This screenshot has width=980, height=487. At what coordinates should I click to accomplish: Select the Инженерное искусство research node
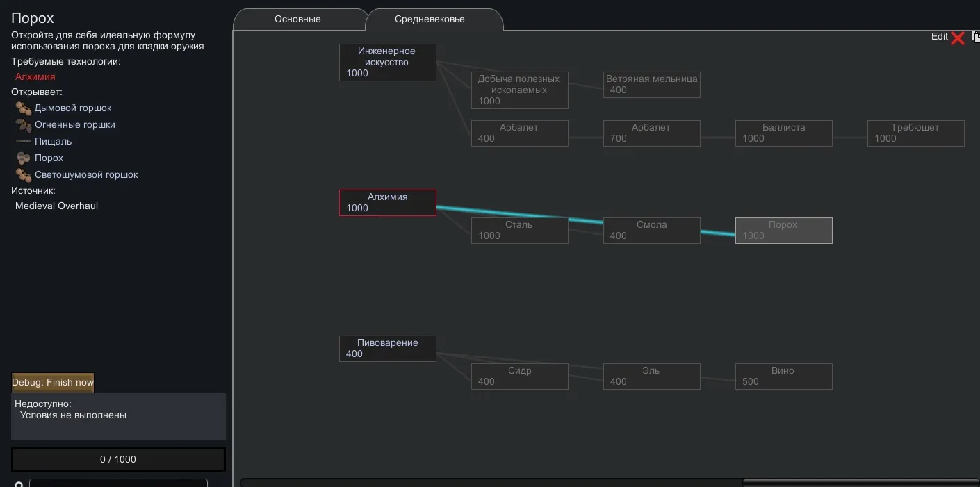coord(387,63)
